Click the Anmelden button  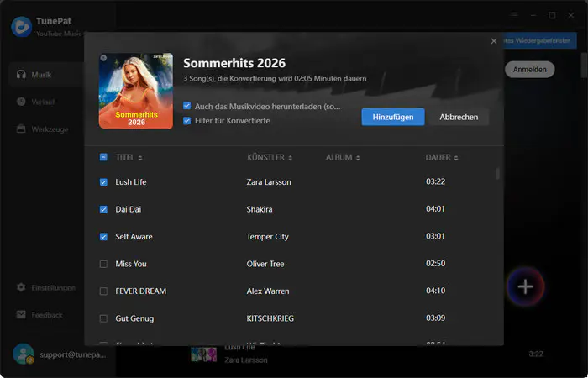529,70
